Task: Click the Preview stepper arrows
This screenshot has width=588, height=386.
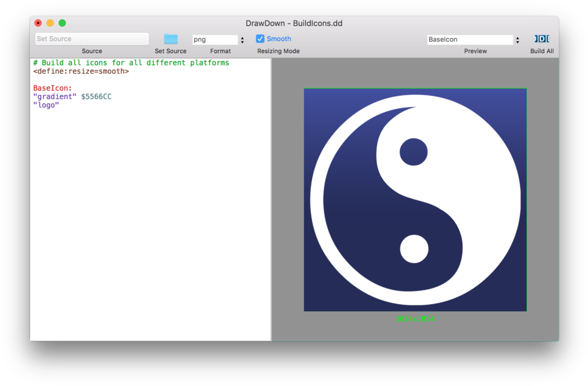Action: (x=517, y=39)
